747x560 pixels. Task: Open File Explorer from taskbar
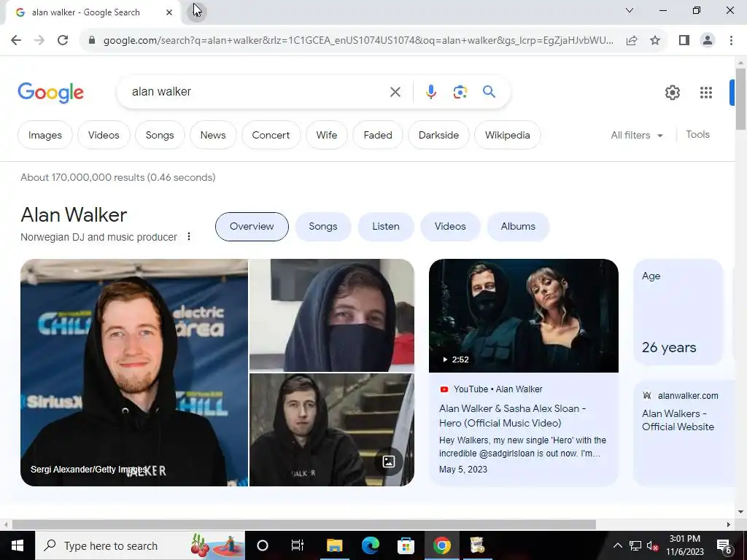click(334, 545)
